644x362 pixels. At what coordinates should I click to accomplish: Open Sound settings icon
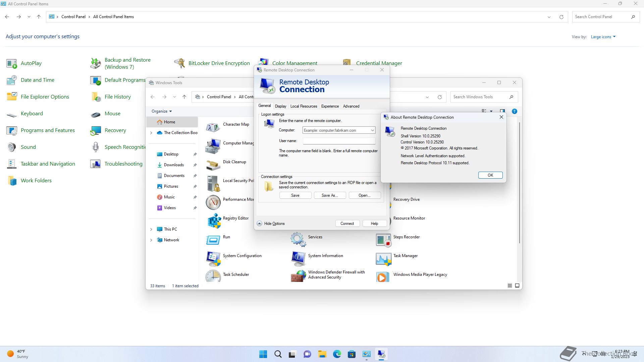click(12, 147)
